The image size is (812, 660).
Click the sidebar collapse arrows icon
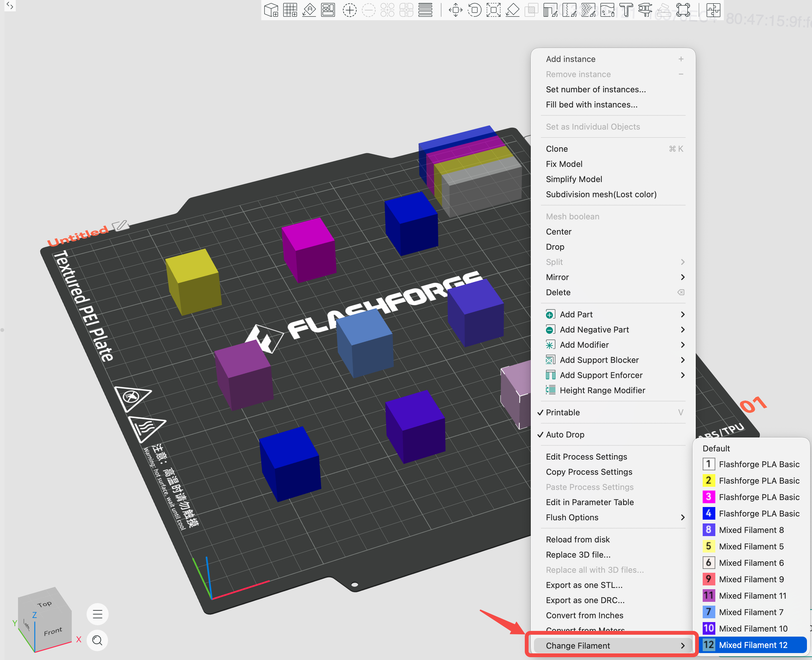pyautogui.click(x=10, y=6)
